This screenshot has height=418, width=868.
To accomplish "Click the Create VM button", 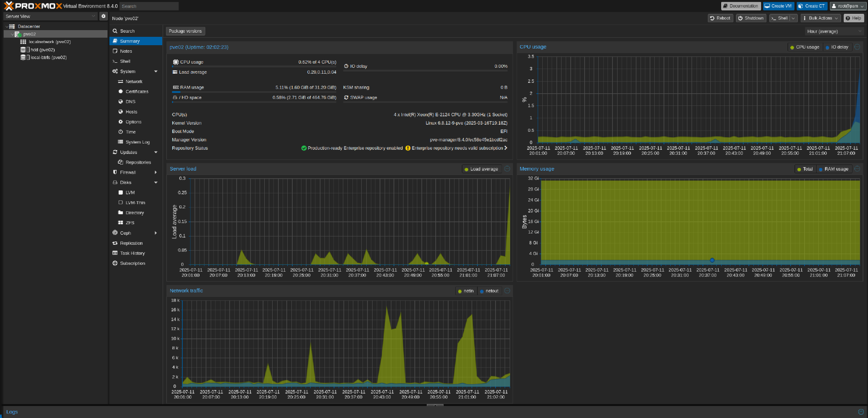I will coord(779,6).
